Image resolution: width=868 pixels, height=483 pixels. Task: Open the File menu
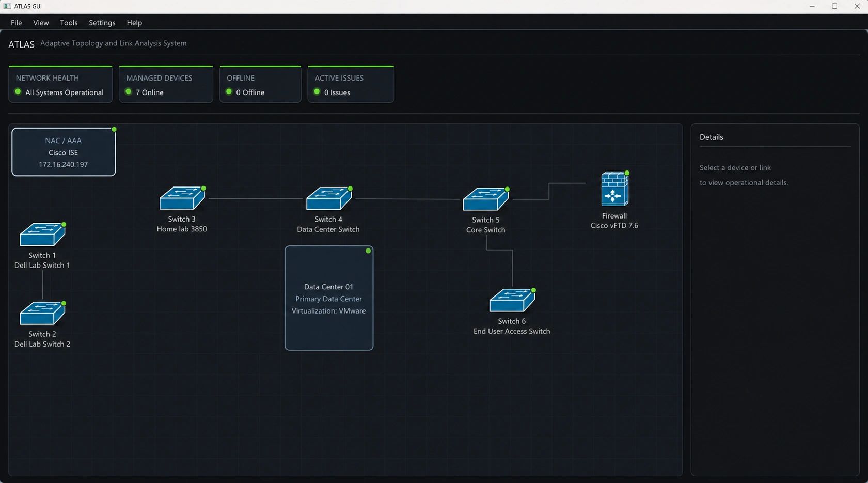coord(17,23)
